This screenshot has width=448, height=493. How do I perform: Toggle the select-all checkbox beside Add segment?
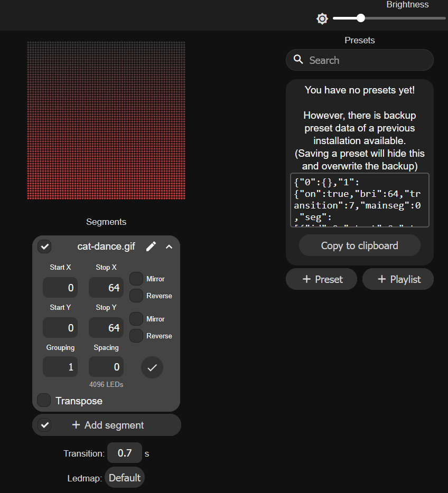(45, 425)
